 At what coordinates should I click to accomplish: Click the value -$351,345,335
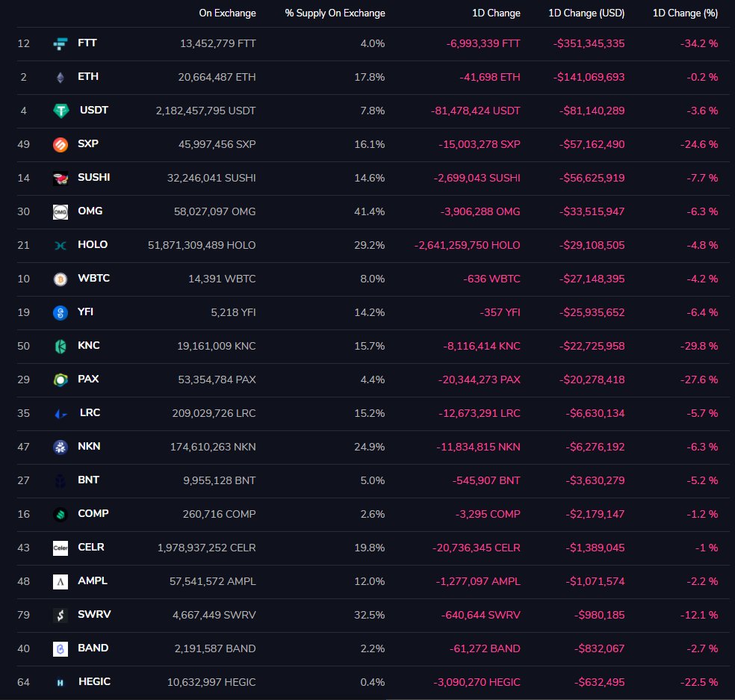point(589,43)
